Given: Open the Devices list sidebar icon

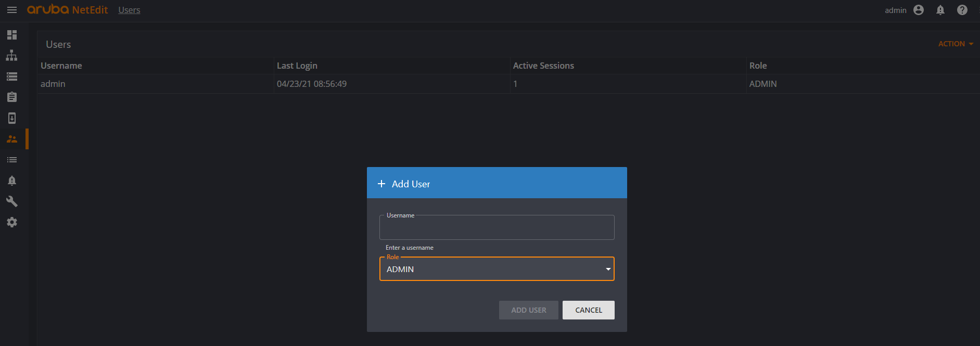Looking at the screenshot, I should tap(12, 76).
